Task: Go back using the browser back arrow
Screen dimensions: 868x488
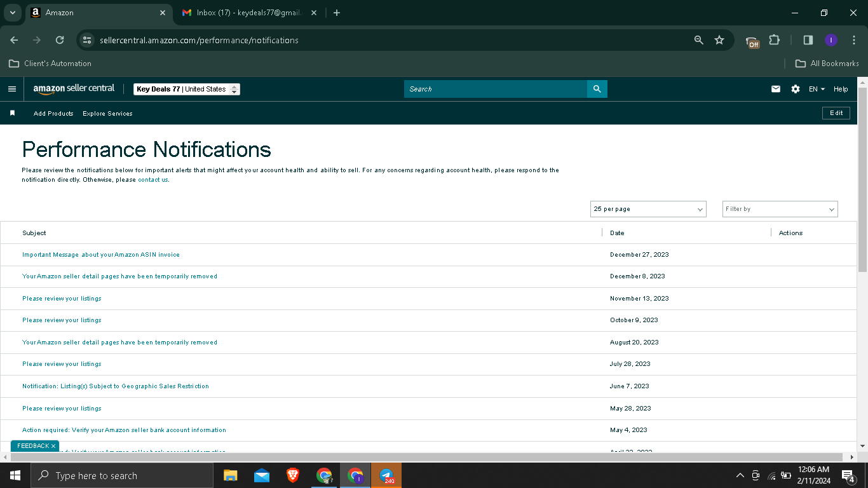Action: 14,40
